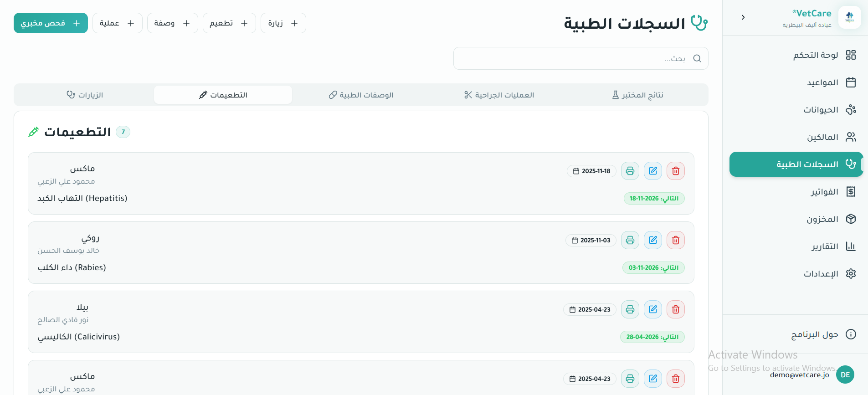Edit the Rabies vaccination record
The image size is (868, 395).
point(653,240)
